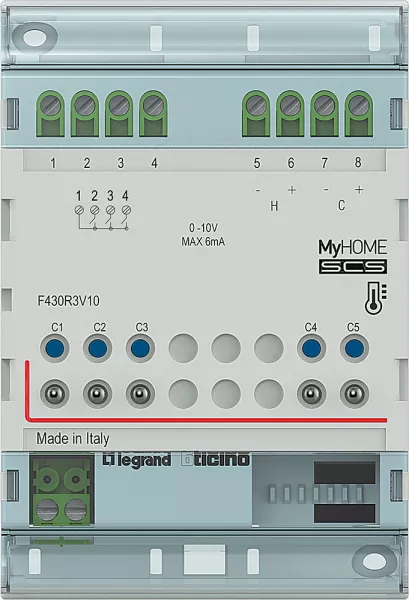
Task: Click the green screw terminal above number 3
Action: click(119, 114)
